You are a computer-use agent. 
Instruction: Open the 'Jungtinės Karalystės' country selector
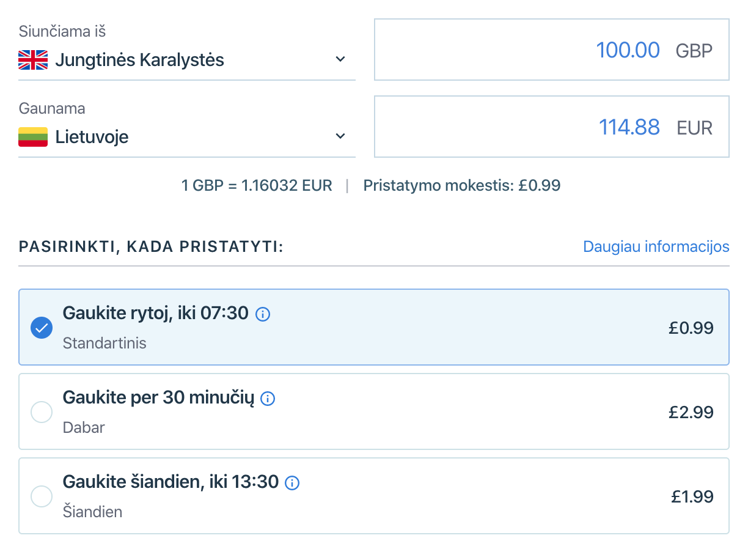(x=139, y=60)
